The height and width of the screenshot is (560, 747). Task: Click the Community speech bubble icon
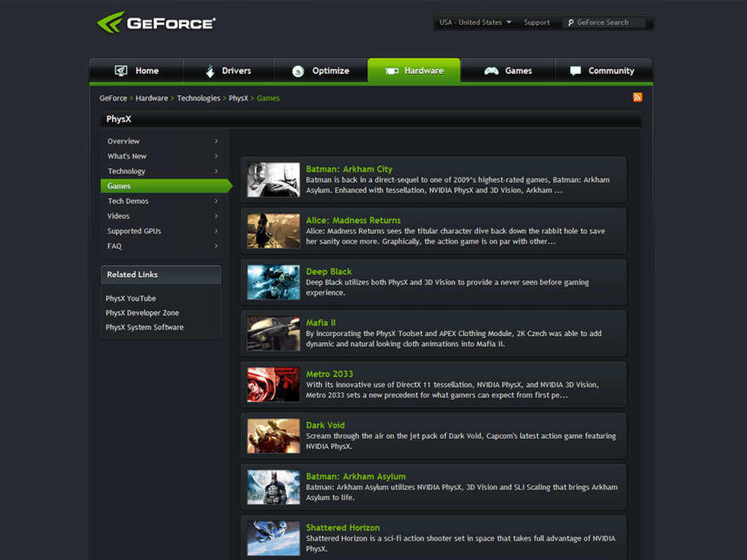coord(575,71)
